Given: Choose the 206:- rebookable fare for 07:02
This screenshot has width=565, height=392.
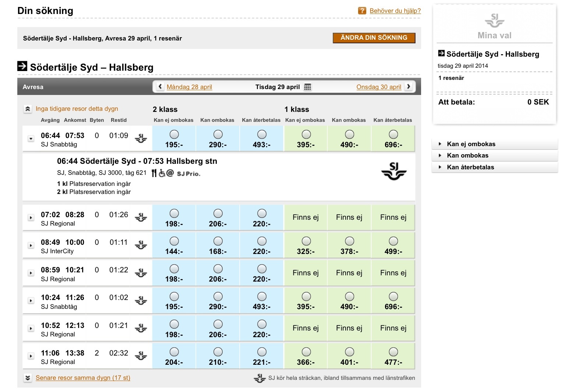Looking at the screenshot, I should point(218,214).
